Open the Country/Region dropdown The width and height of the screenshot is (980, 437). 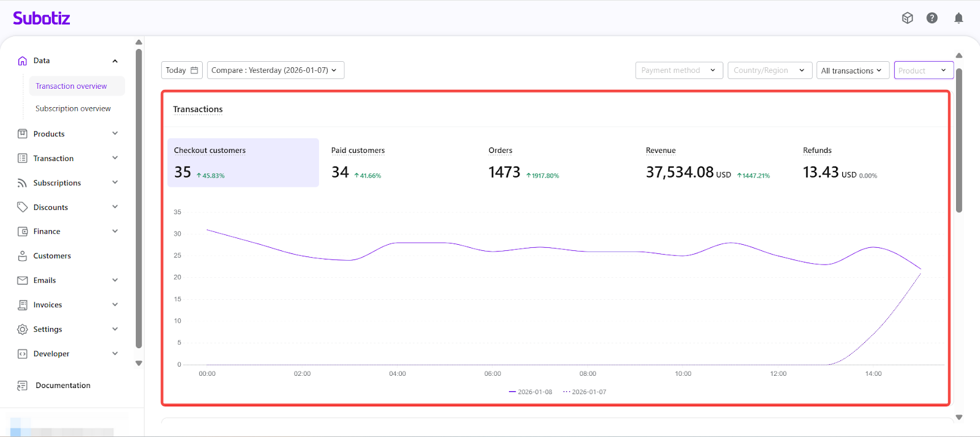769,70
